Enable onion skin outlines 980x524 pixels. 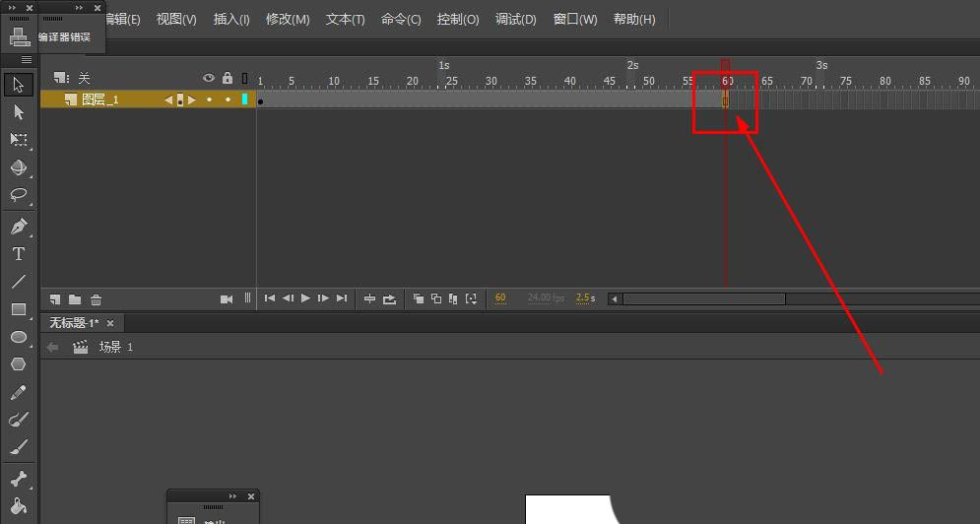pyautogui.click(x=436, y=298)
